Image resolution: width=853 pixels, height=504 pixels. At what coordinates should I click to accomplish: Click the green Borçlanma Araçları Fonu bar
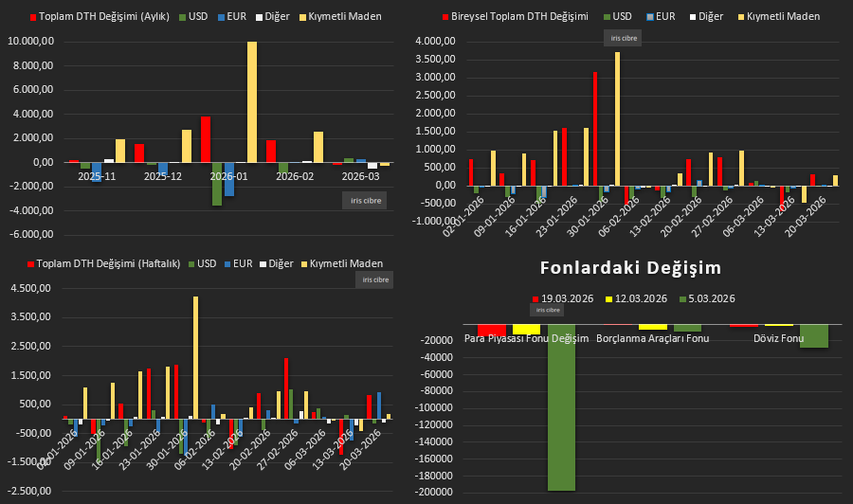pyautogui.click(x=688, y=328)
